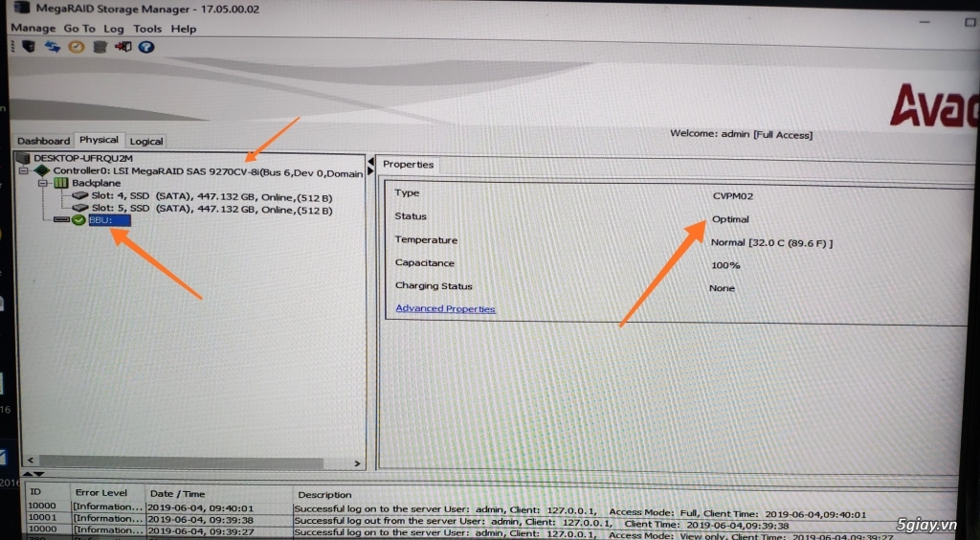This screenshot has width=980, height=540.
Task: Click the Temperature value Normal 32.0 C
Action: coord(771,242)
